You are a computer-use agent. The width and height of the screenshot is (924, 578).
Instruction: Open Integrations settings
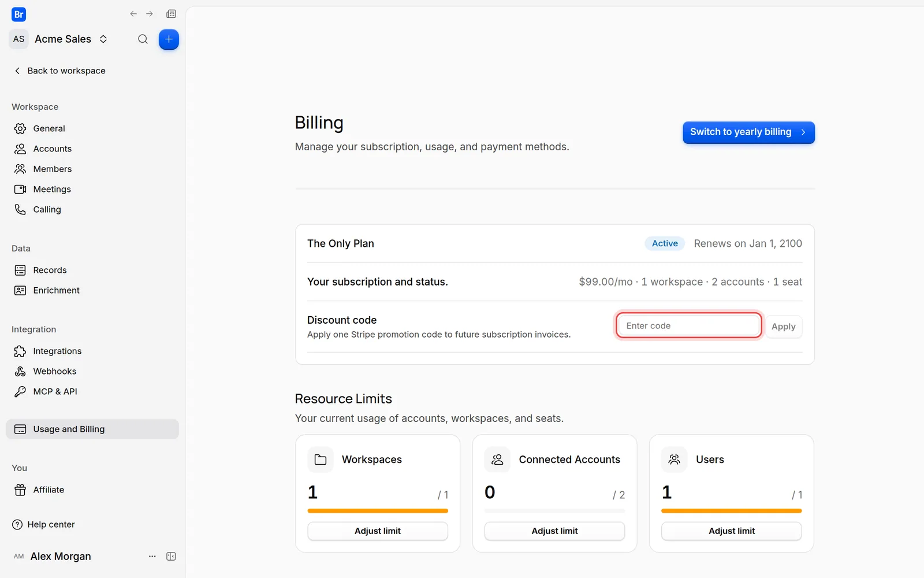click(x=92, y=351)
